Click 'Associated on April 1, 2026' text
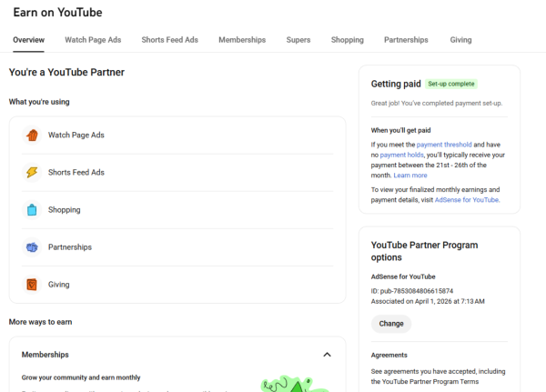Viewport: 546px width, 392px height. pos(428,301)
